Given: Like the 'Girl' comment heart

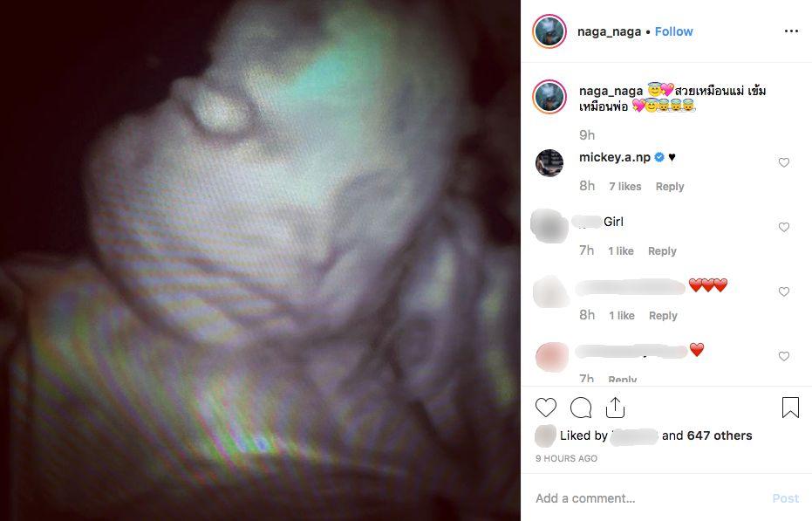Looking at the screenshot, I should pyautogui.click(x=784, y=227).
